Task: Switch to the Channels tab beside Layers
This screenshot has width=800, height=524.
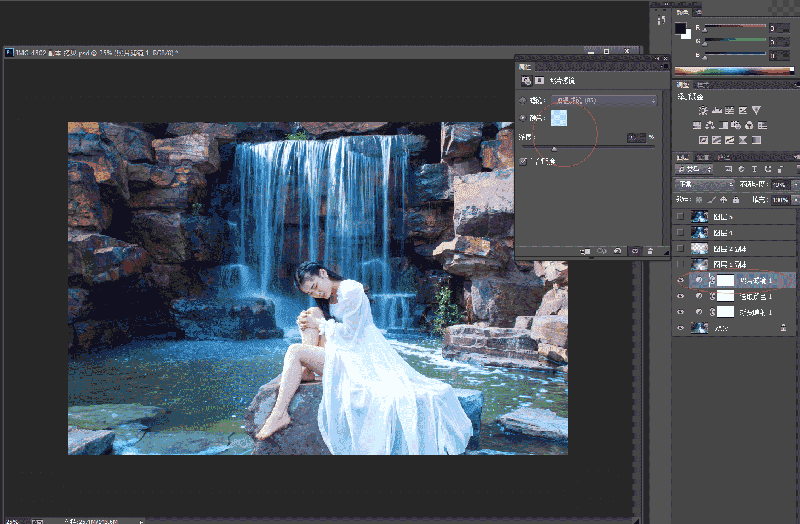Action: click(704, 157)
